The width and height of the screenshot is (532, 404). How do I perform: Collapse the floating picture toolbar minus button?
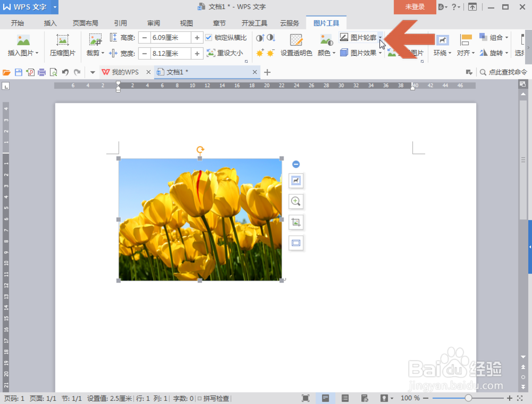coord(296,164)
